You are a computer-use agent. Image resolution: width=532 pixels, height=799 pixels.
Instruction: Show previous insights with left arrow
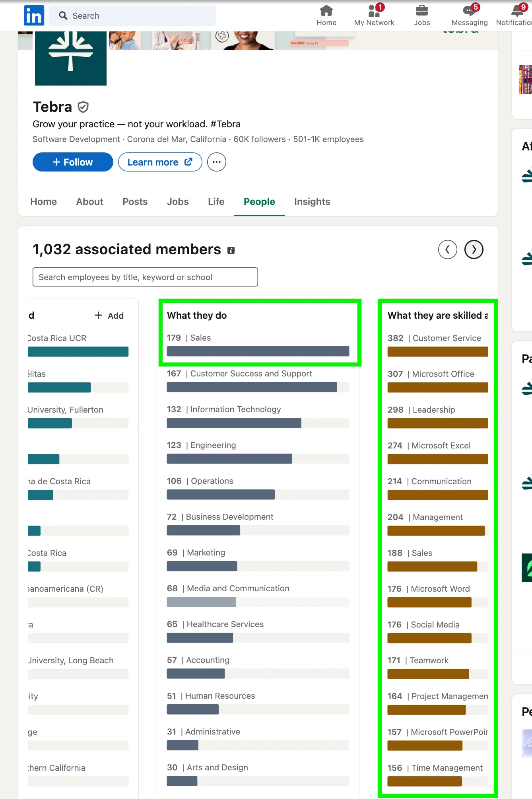click(448, 249)
